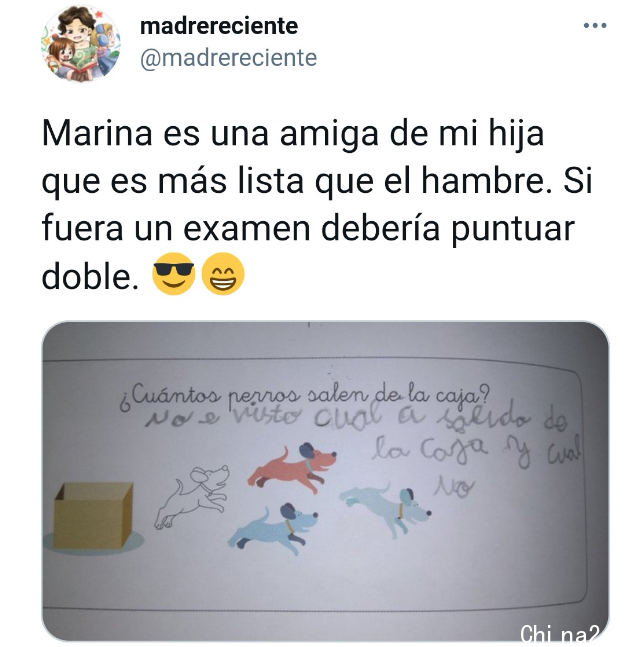Click the handwritten answer 'la caja y cual'
The height and width of the screenshot is (647, 631).
pos(476,451)
